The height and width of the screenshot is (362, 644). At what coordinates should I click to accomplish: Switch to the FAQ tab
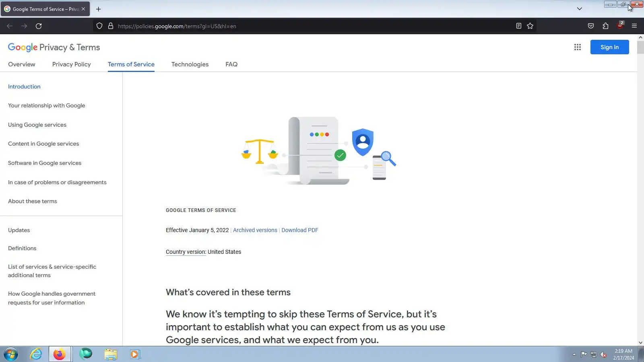point(231,64)
